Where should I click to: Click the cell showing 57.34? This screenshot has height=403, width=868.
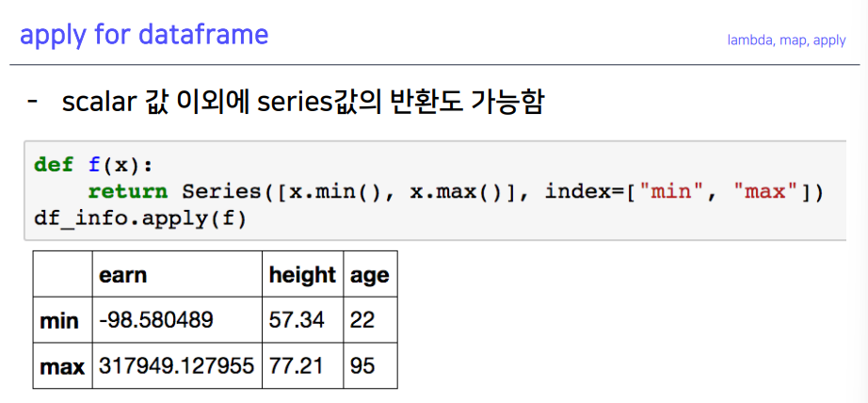coord(303,320)
